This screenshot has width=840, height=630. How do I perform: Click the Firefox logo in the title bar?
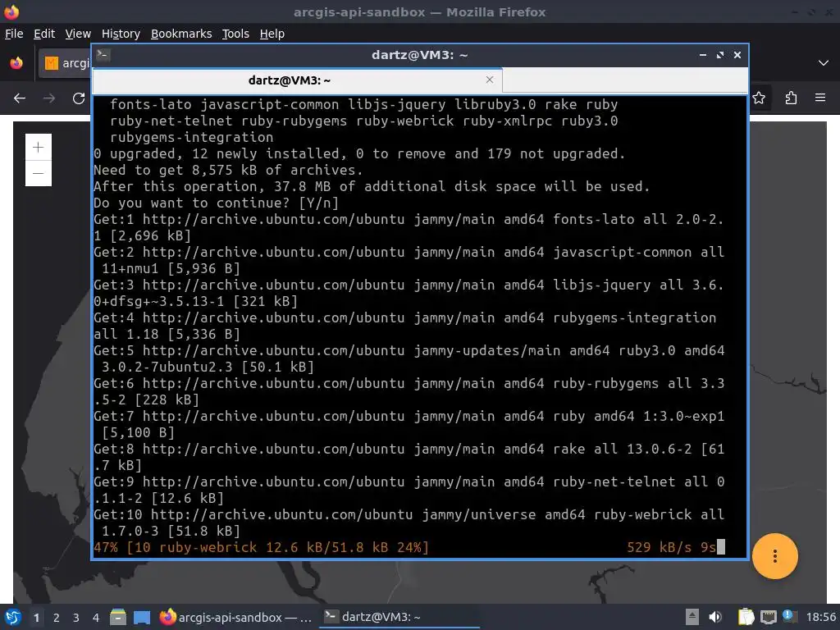coord(11,11)
